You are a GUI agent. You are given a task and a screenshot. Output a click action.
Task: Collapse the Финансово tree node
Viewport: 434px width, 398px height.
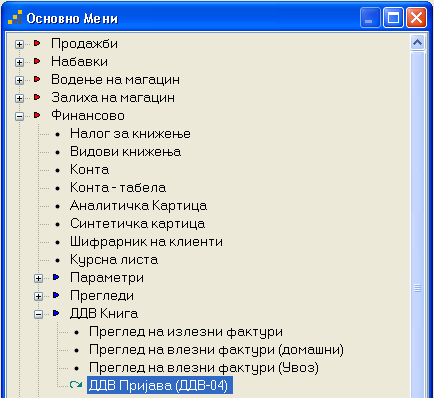[x=19, y=116]
